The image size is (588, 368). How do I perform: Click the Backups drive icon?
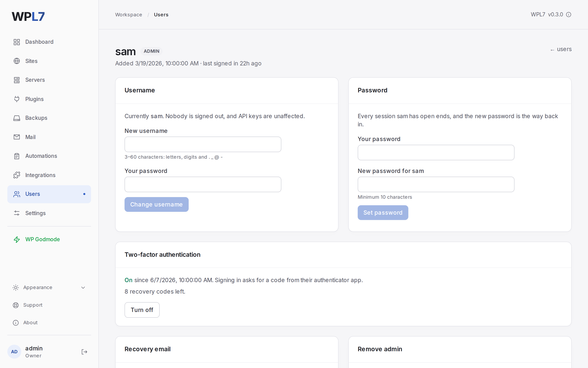(x=17, y=118)
